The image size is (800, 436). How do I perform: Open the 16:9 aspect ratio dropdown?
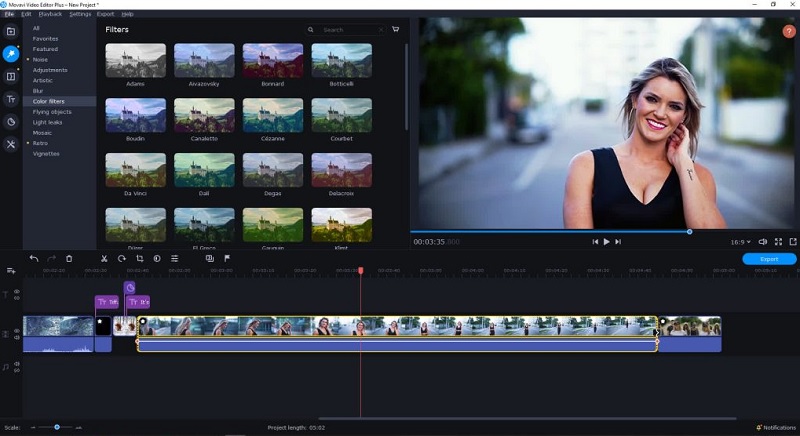tap(740, 242)
